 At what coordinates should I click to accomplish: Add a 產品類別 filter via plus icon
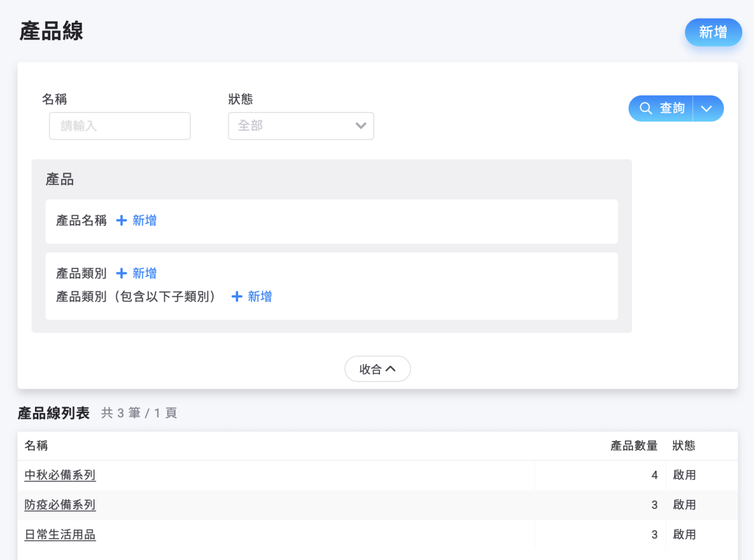coord(121,274)
